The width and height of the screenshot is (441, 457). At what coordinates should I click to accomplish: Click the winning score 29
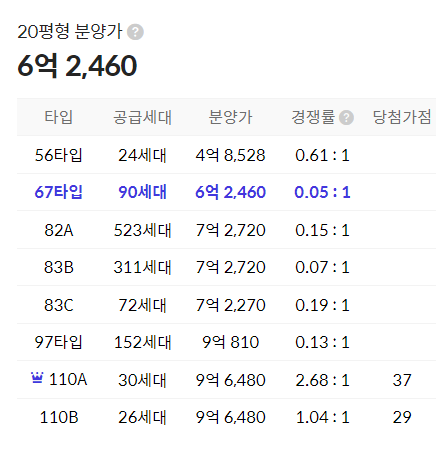(402, 417)
